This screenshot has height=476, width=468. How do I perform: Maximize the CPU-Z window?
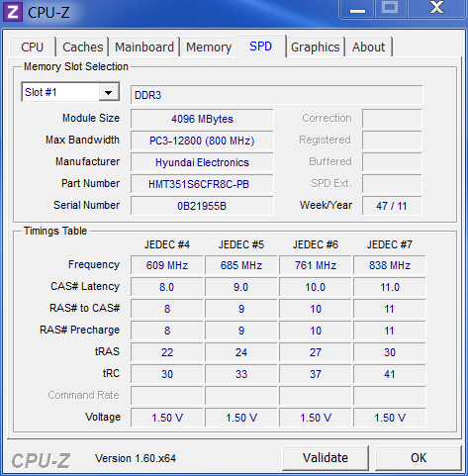click(x=391, y=9)
